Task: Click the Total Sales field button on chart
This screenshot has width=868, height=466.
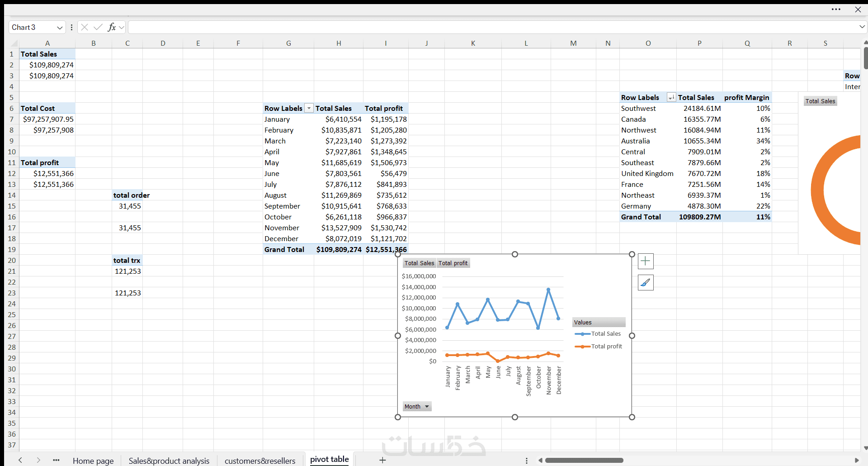Action: click(419, 263)
